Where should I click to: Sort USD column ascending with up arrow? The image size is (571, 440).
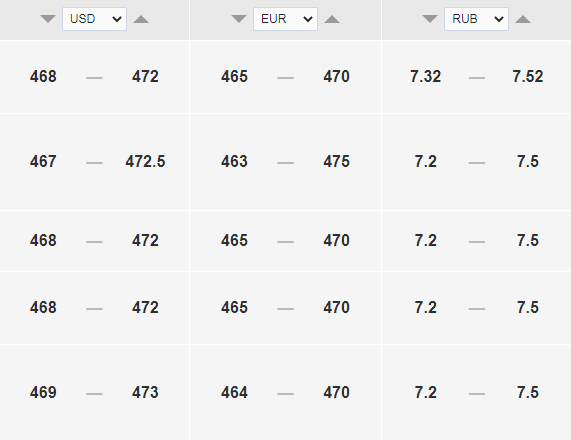point(141,19)
